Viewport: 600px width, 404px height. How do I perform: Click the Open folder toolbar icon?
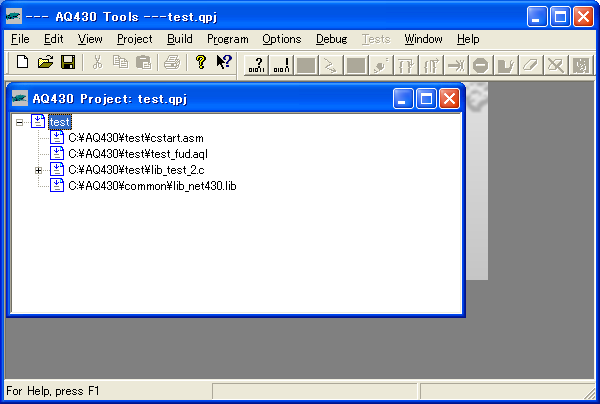click(x=46, y=62)
